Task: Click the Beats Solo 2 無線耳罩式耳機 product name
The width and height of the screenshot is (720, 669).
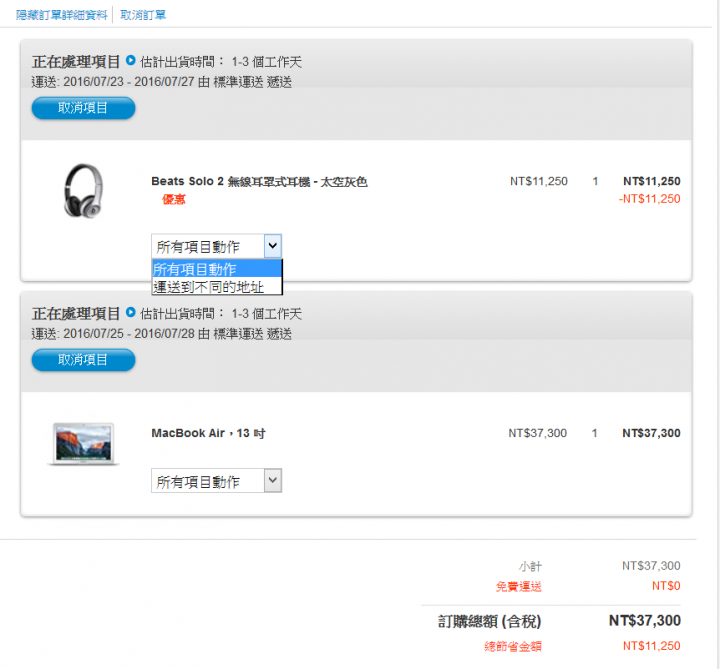Action: pos(259,181)
